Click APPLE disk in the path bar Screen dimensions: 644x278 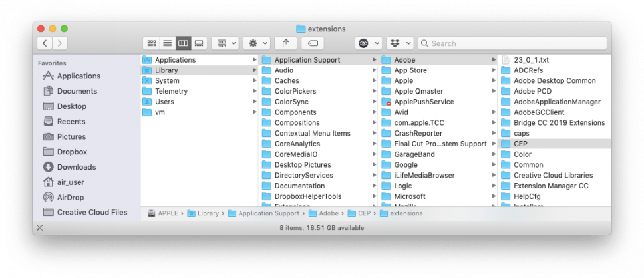point(163,213)
